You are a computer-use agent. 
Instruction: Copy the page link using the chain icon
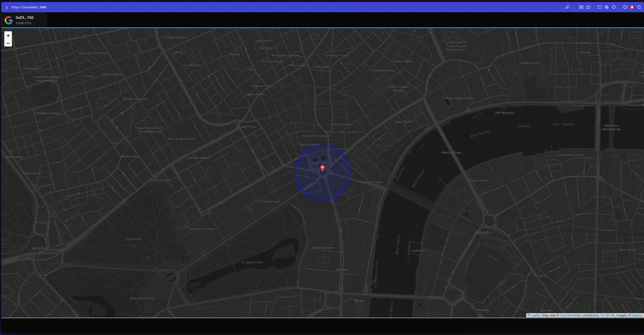(567, 7)
